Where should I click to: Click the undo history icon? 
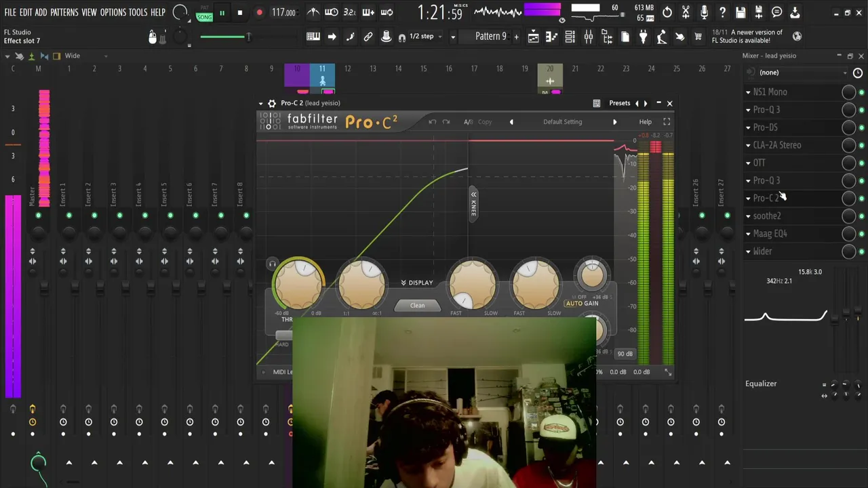coord(667,13)
